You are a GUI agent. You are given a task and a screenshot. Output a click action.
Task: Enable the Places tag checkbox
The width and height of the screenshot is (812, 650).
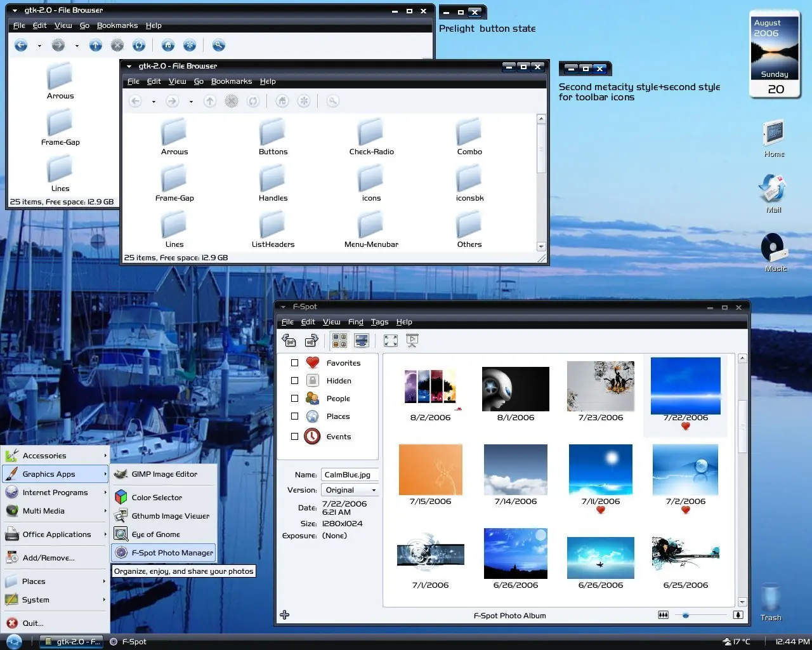point(294,416)
